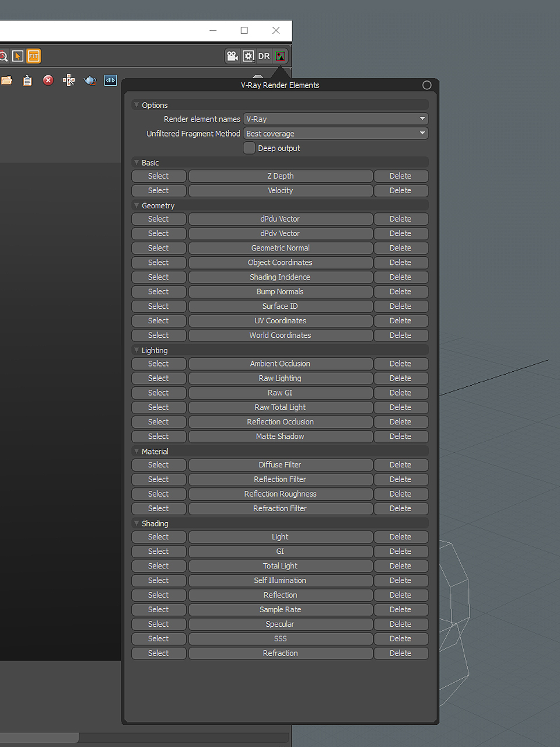Click the clipboard paste icon
This screenshot has height=747, width=560.
(x=27, y=81)
